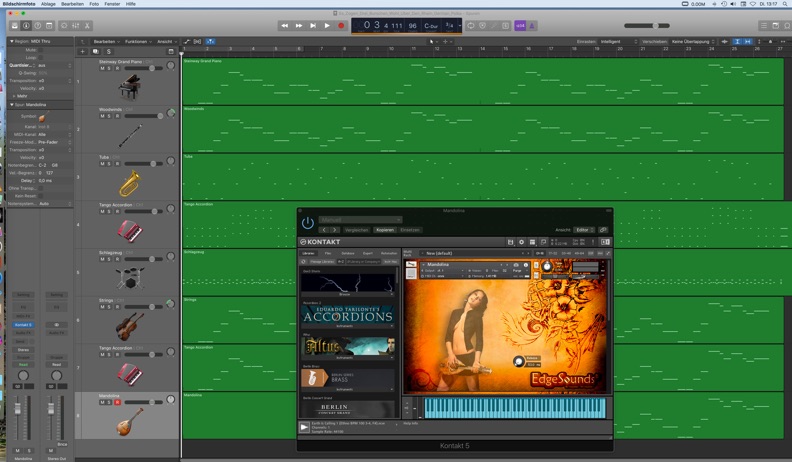Start playback with the Play button
Screen dimensions: 792x462
point(327,25)
